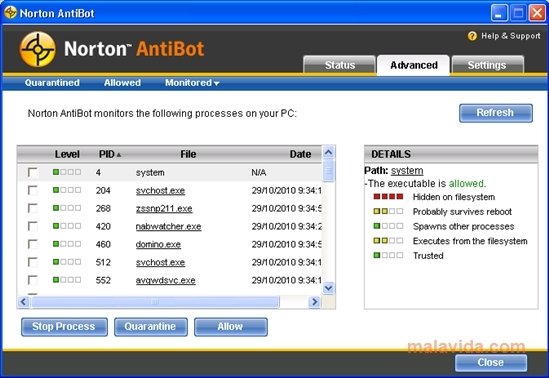Check the box for PID 204 svchost.exe
This screenshot has height=378, width=549.
(x=33, y=190)
